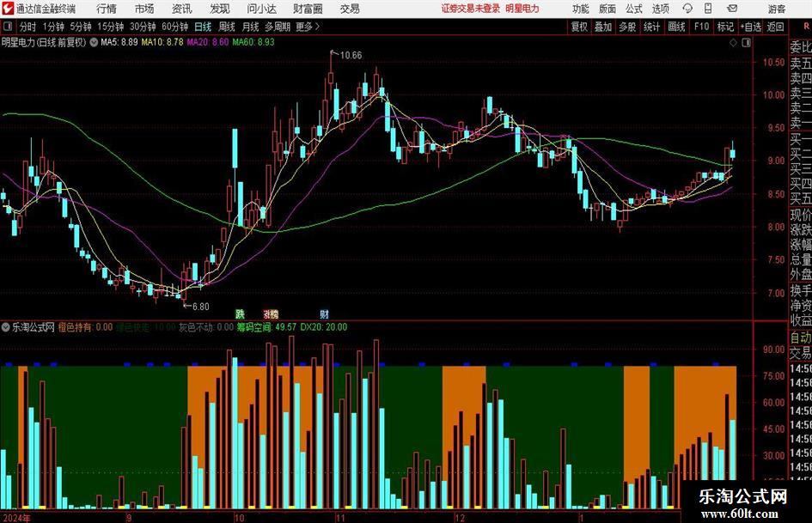Switch to the 分时 chart tab
This screenshot has width=812, height=523.
(x=28, y=27)
